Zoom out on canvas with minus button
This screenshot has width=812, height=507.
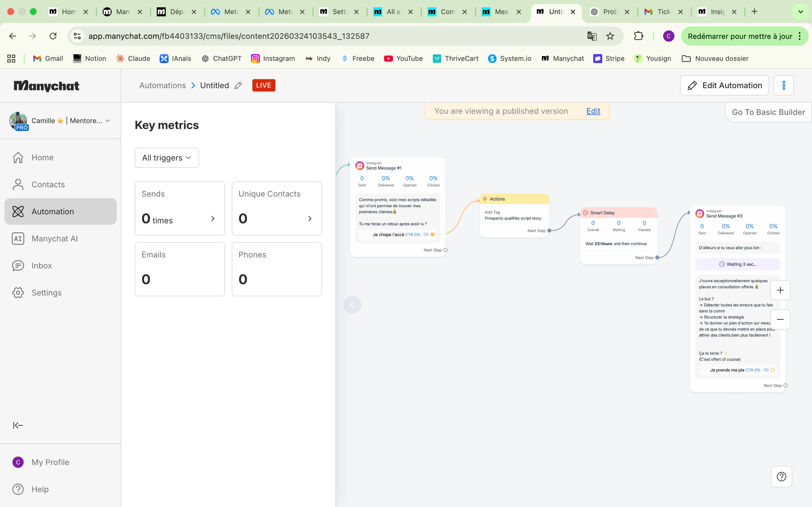click(x=780, y=319)
